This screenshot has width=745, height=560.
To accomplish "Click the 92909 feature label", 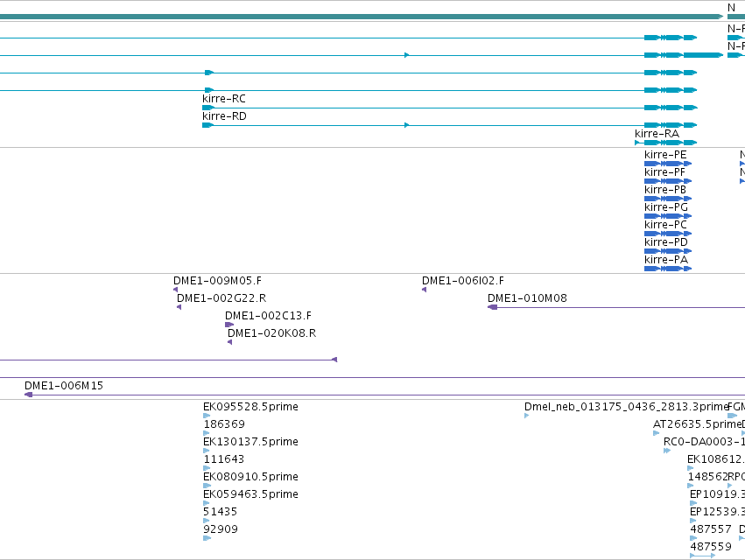I will pos(220,529).
